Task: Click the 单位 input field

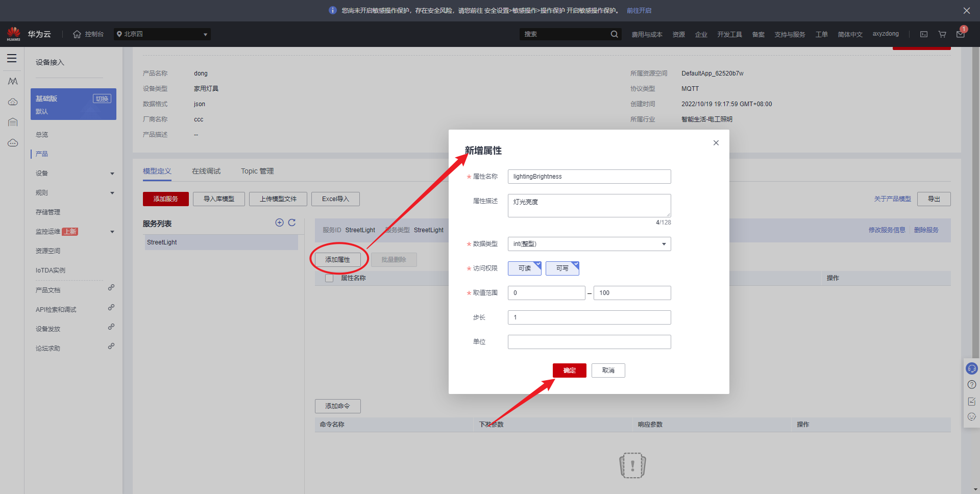Action: pos(590,342)
